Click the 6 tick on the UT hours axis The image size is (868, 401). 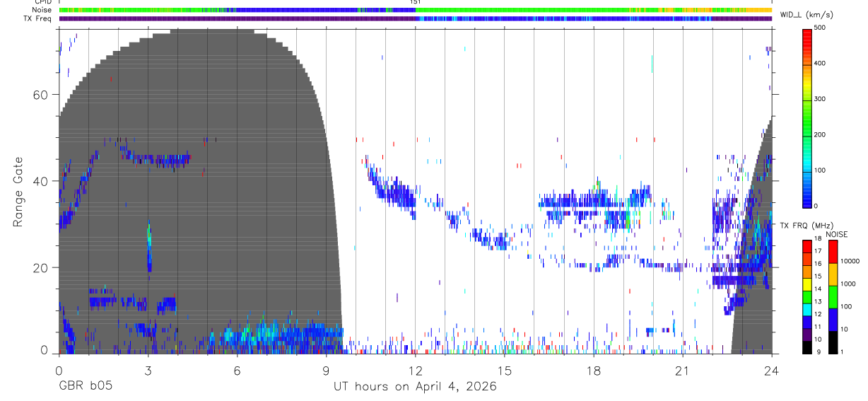237,370
